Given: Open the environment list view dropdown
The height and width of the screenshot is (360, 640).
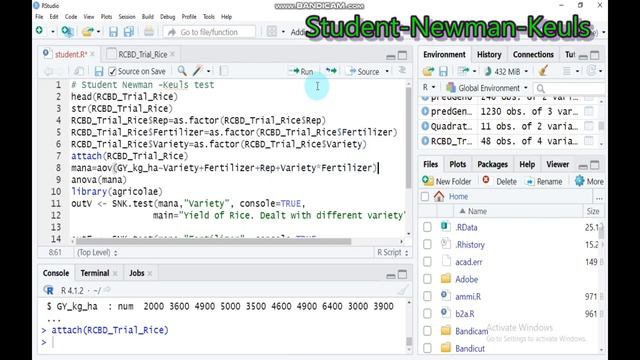Looking at the screenshot, I should click(x=571, y=71).
